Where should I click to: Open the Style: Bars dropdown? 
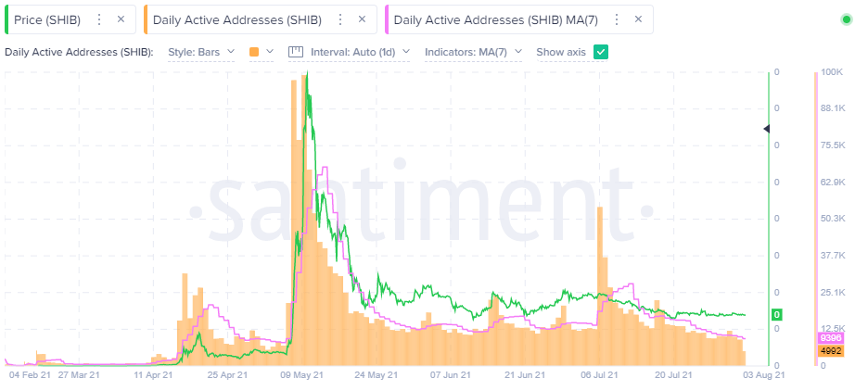201,52
